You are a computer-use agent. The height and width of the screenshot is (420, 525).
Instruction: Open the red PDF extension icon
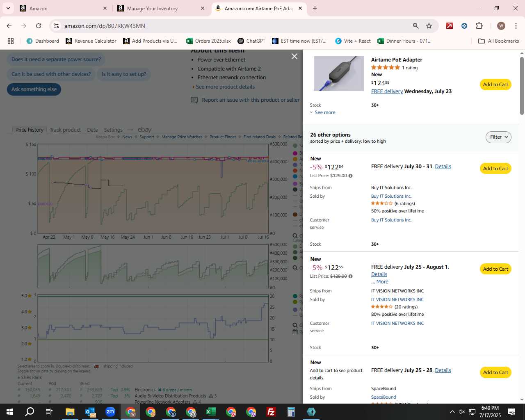pyautogui.click(x=450, y=26)
